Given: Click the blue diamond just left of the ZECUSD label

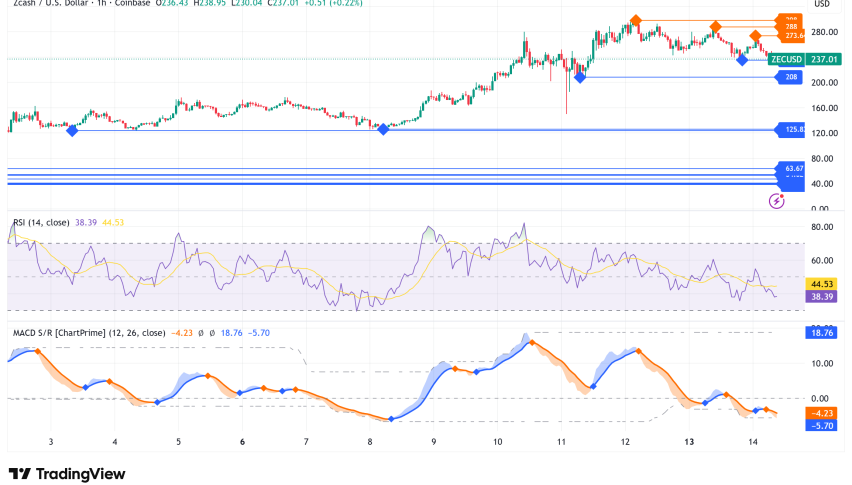Looking at the screenshot, I should [x=741, y=60].
